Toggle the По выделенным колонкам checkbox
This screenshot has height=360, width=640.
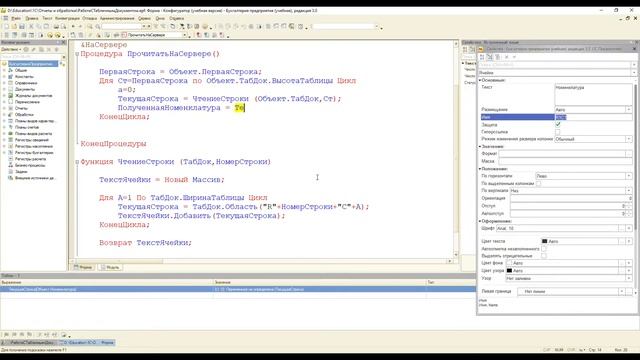coord(539,184)
